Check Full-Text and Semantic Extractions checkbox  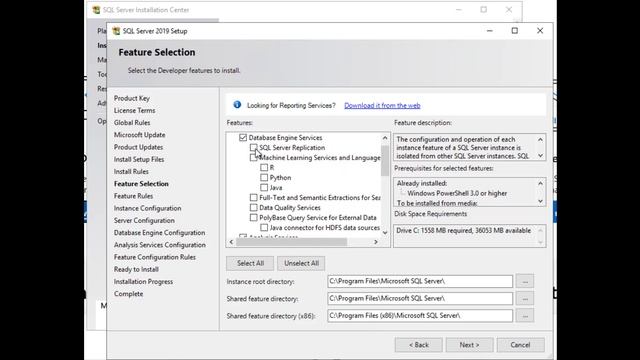[253, 198]
